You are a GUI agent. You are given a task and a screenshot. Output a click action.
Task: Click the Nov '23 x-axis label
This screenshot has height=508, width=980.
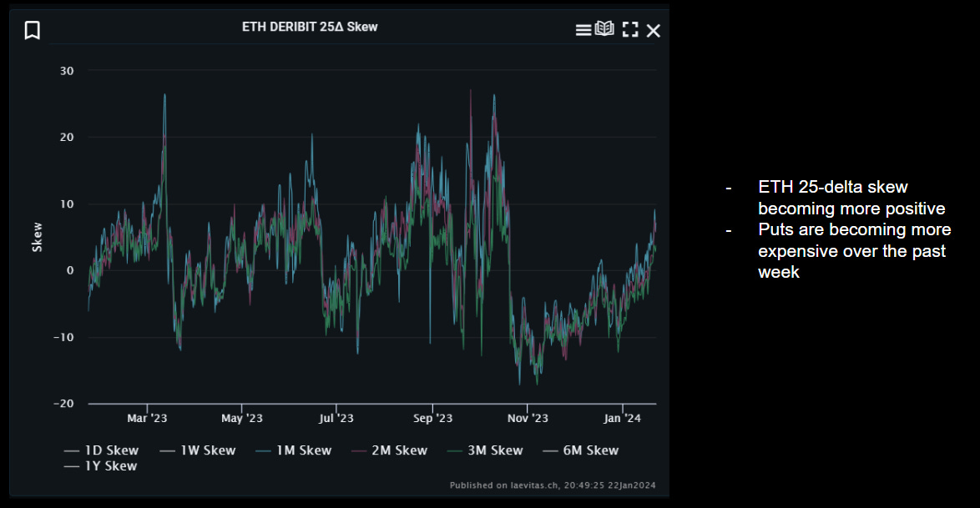click(528, 418)
